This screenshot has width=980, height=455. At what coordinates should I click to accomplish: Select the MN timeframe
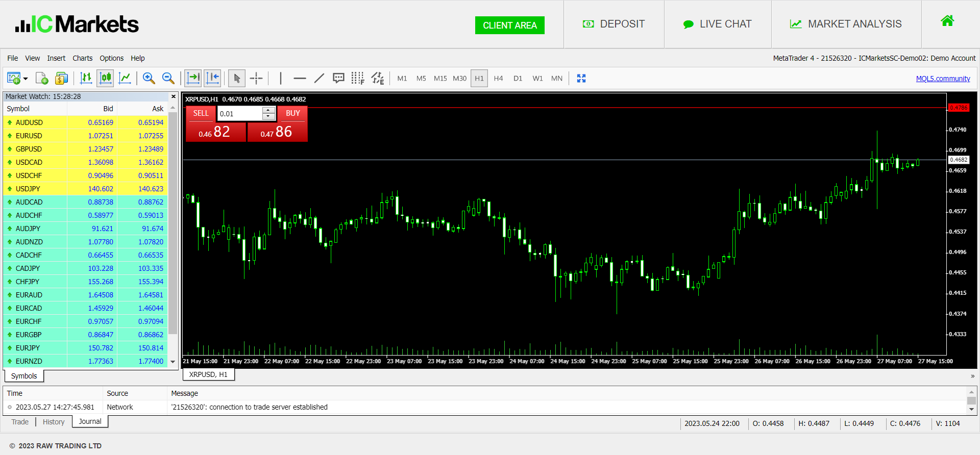[x=557, y=78]
